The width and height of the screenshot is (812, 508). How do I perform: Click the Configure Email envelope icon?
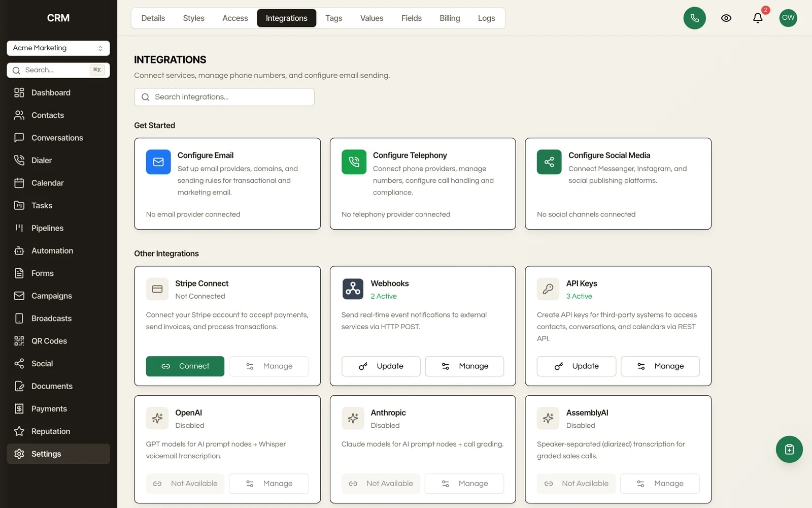tap(158, 162)
